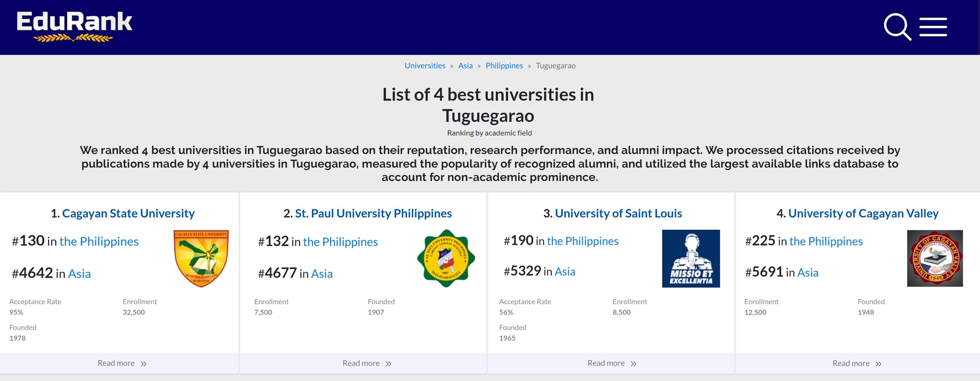Click the 1965 founded year
980x381 pixels.
(507, 338)
